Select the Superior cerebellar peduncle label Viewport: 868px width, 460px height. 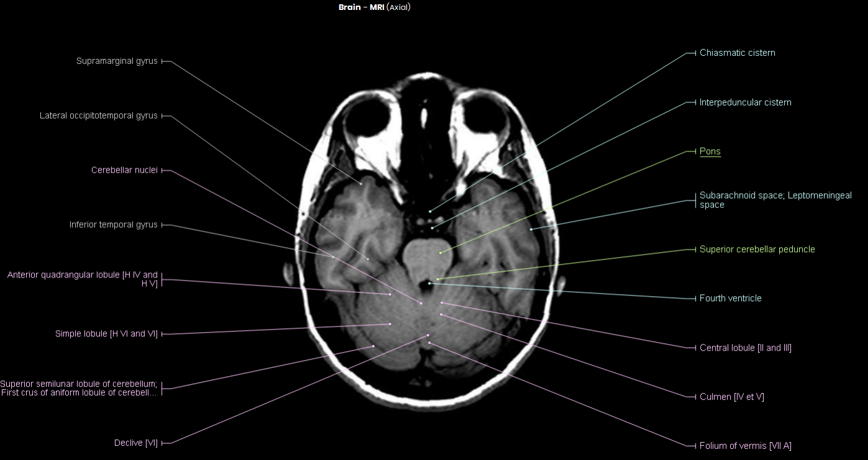(757, 249)
